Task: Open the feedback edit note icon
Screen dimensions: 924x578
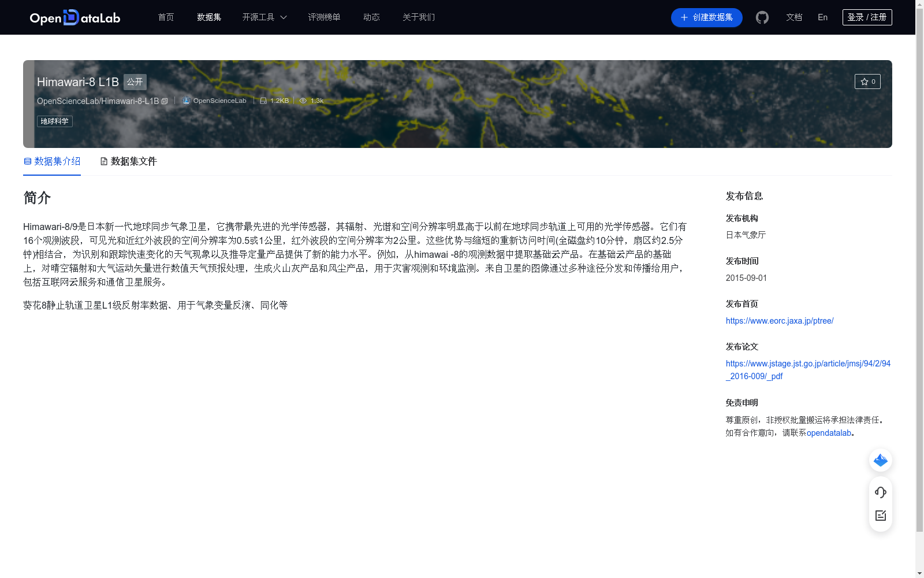Action: [x=881, y=516]
